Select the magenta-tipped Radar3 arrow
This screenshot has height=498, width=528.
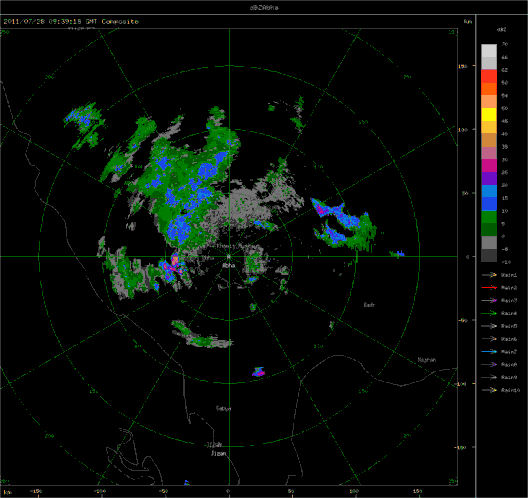[489, 300]
